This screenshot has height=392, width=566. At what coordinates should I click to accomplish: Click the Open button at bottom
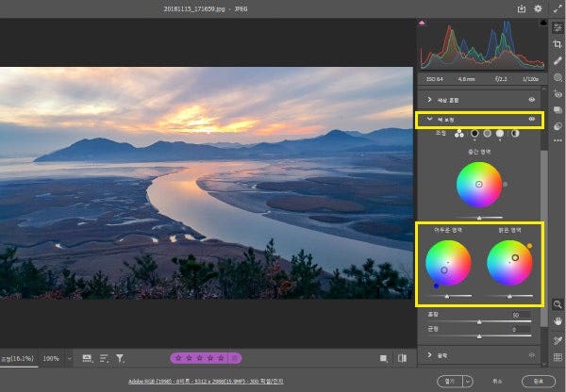coord(450,381)
